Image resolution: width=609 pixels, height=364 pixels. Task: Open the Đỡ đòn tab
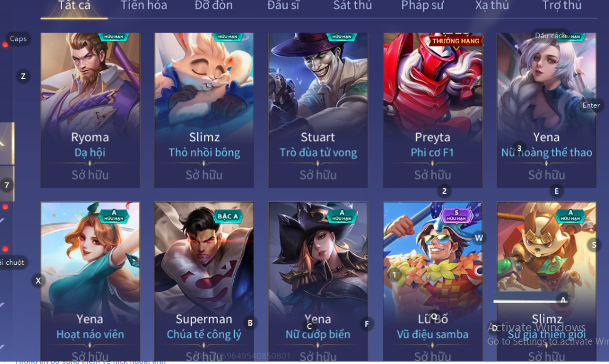tap(213, 6)
